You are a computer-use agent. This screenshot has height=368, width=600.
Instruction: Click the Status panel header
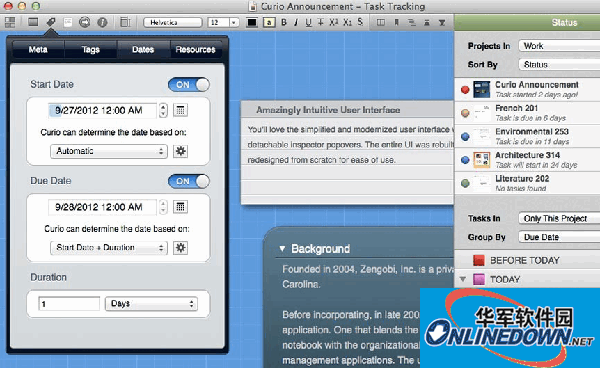[x=527, y=23]
